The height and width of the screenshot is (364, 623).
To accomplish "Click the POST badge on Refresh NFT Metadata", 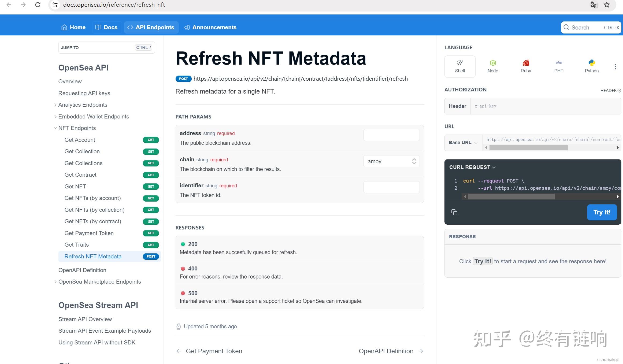I will tap(151, 257).
